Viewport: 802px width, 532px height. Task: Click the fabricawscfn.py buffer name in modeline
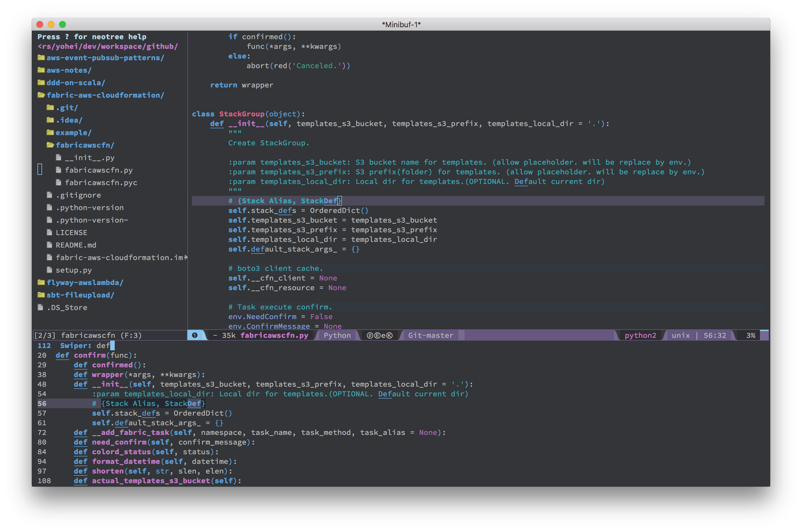point(274,336)
